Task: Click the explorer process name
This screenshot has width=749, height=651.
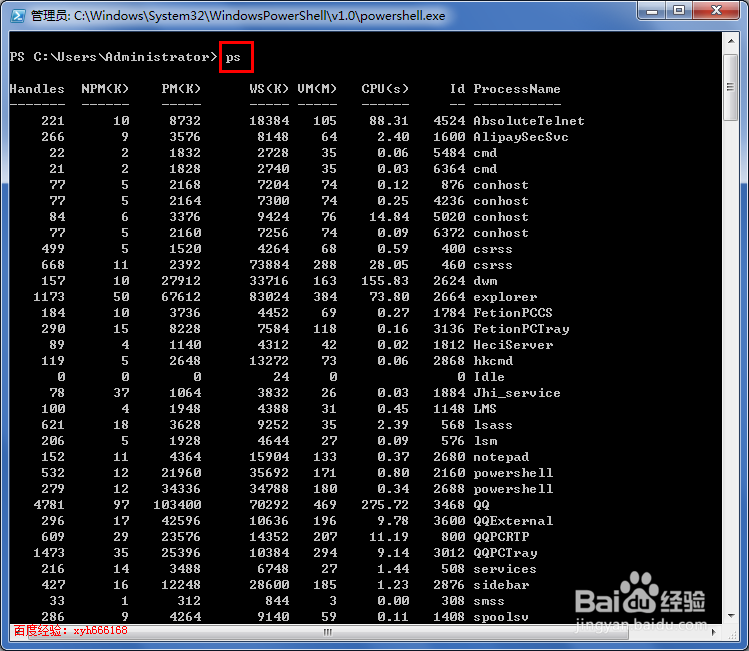Action: pos(505,297)
